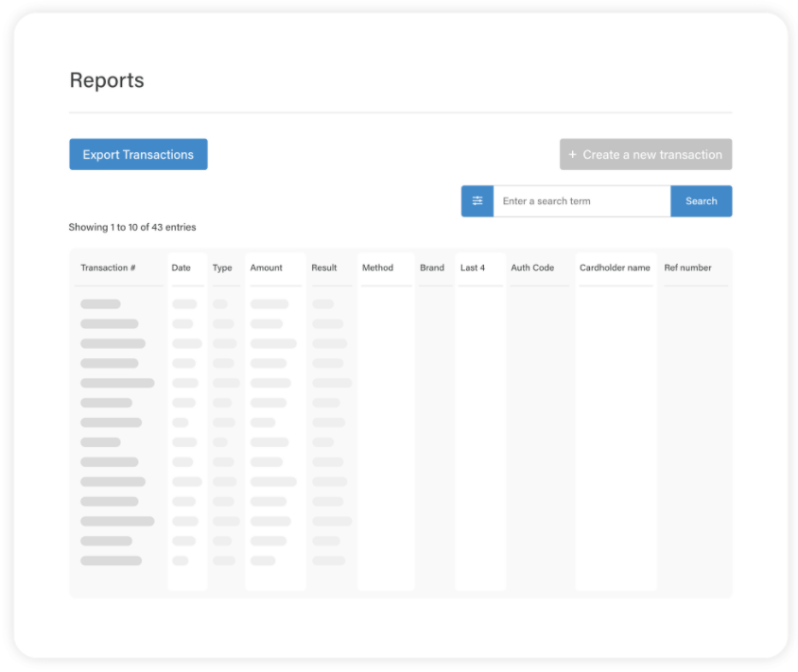The height and width of the screenshot is (672, 798).
Task: Click the Brand column header
Action: [x=432, y=268]
